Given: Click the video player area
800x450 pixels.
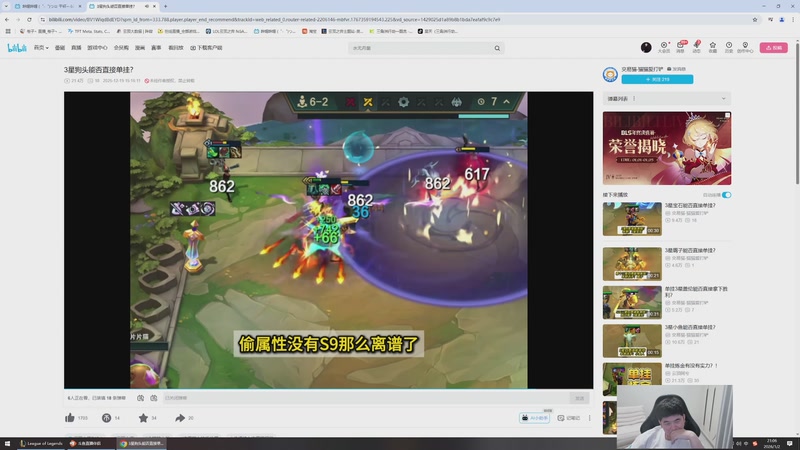Looking at the screenshot, I should (x=329, y=240).
